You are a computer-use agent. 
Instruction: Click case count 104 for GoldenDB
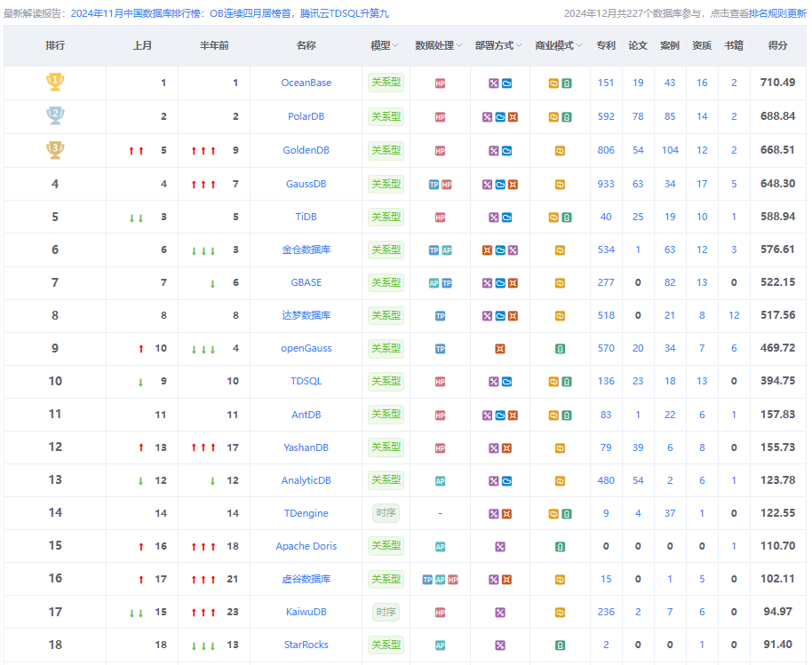coord(670,150)
